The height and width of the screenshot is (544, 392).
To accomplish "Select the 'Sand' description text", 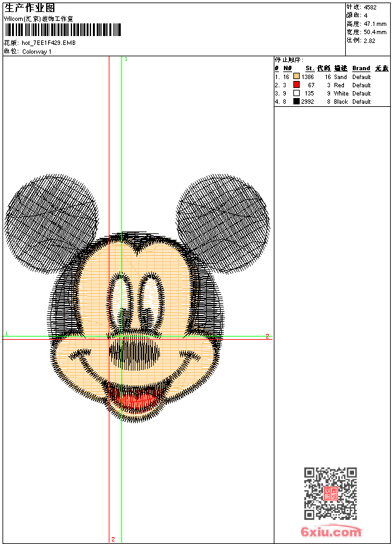I will pos(340,77).
